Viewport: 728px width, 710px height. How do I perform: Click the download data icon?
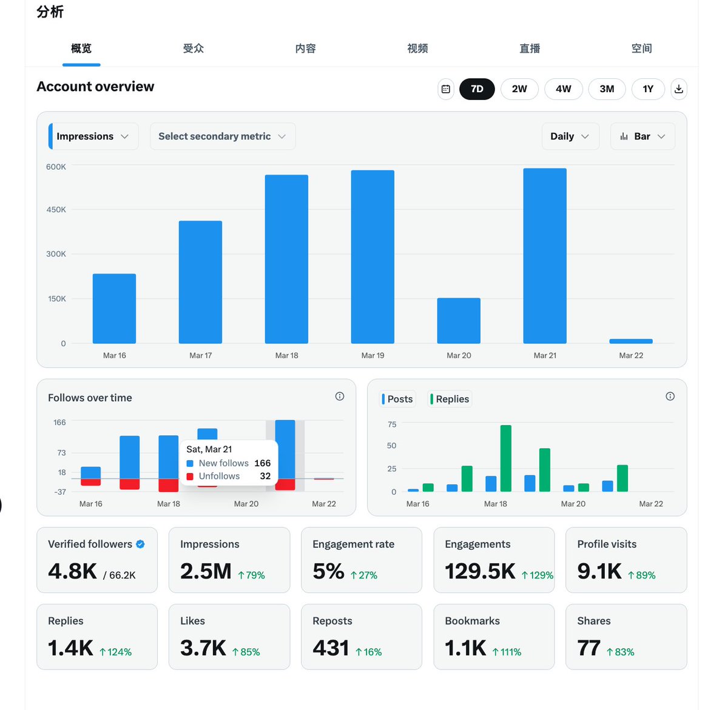(x=679, y=89)
